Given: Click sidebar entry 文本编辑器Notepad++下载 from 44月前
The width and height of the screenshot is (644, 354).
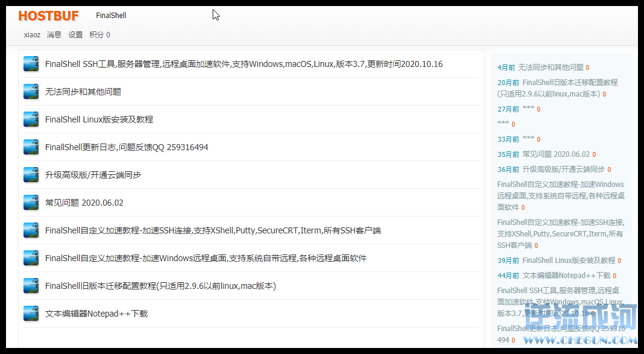Looking at the screenshot, I should (x=566, y=276).
